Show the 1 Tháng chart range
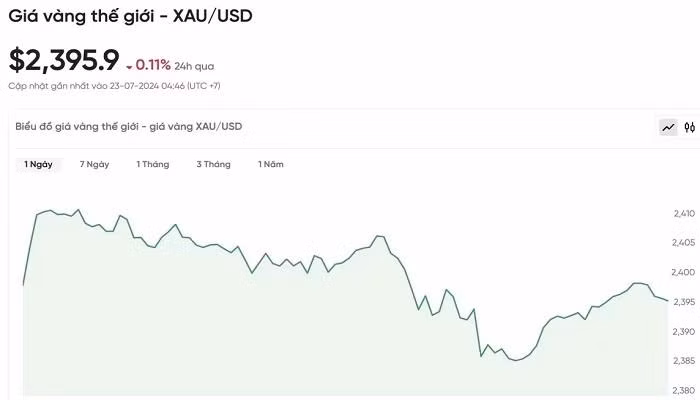 (153, 164)
